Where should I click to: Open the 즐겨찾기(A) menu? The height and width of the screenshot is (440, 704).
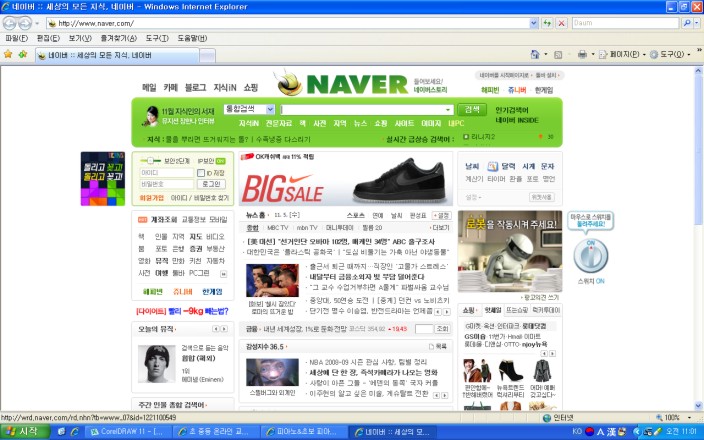tap(119, 38)
